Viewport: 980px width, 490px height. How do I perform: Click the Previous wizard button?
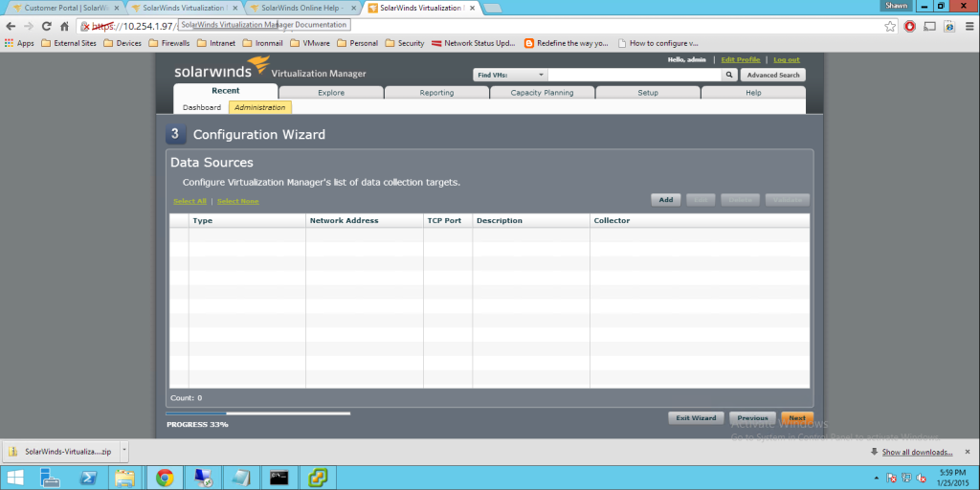point(752,418)
